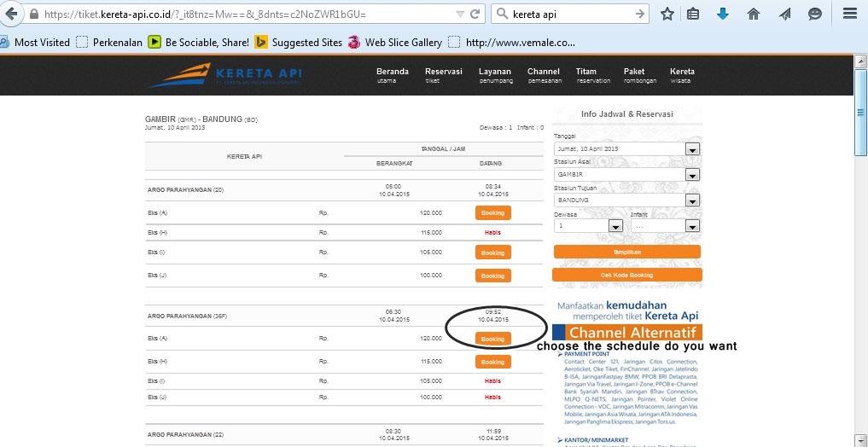Book Eks (A) on Argo Parahyangan (20)
The image size is (868, 447).
[x=492, y=213]
